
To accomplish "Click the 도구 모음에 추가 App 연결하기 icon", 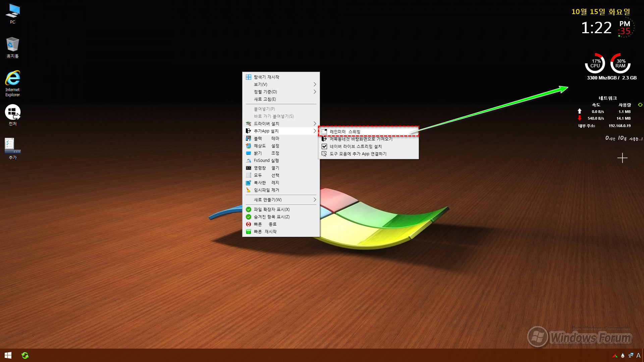I will (x=324, y=154).
